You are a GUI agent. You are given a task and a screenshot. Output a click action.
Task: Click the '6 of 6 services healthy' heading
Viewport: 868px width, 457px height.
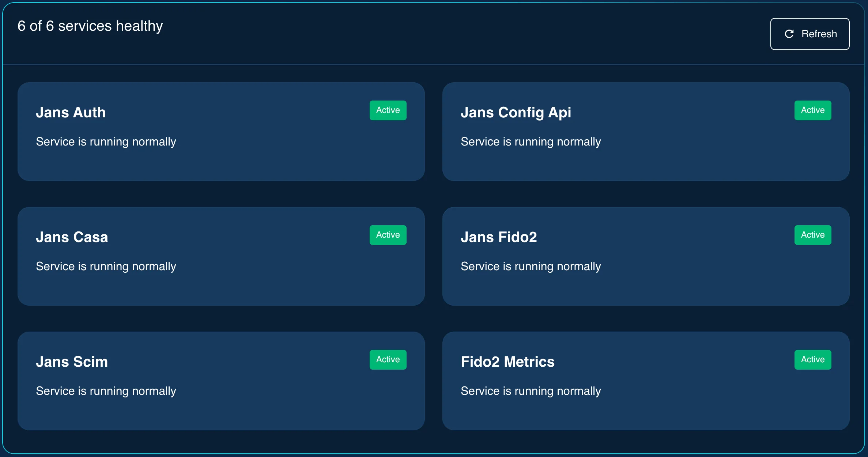90,26
